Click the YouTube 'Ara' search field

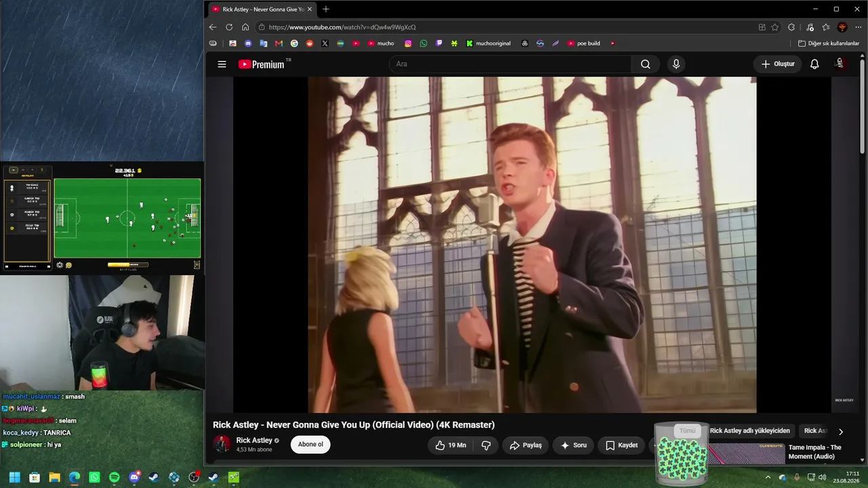510,64
